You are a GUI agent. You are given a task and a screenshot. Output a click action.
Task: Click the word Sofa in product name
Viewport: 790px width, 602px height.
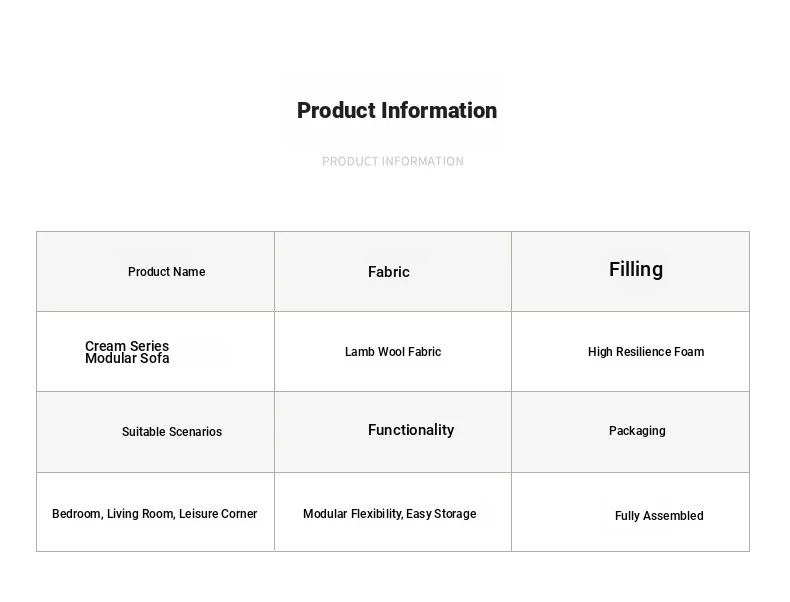point(155,359)
